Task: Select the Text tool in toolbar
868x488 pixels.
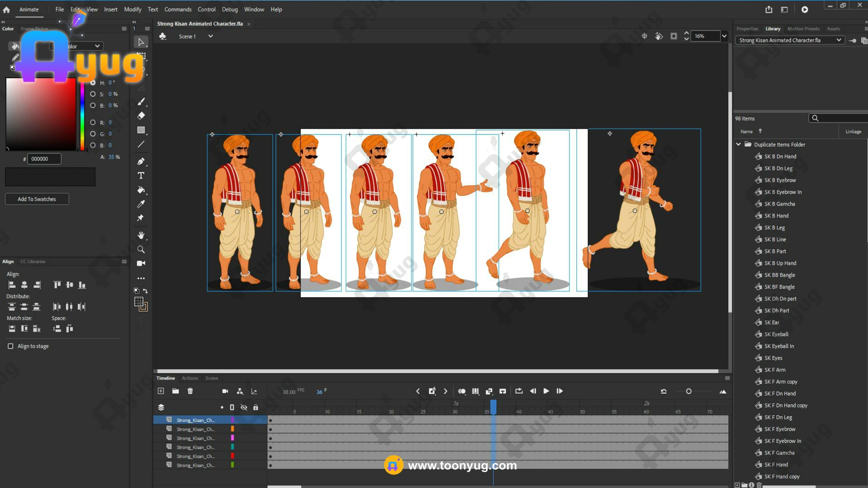Action: click(x=141, y=176)
